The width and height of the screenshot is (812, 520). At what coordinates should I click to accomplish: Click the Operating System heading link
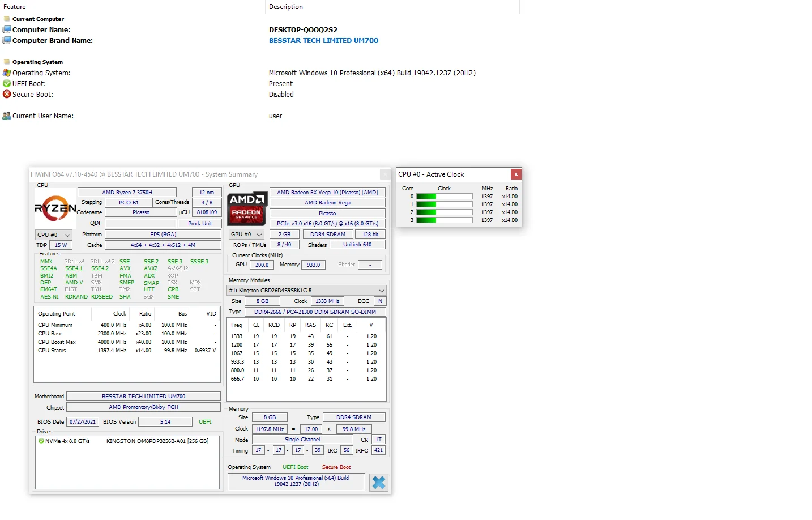tap(37, 62)
